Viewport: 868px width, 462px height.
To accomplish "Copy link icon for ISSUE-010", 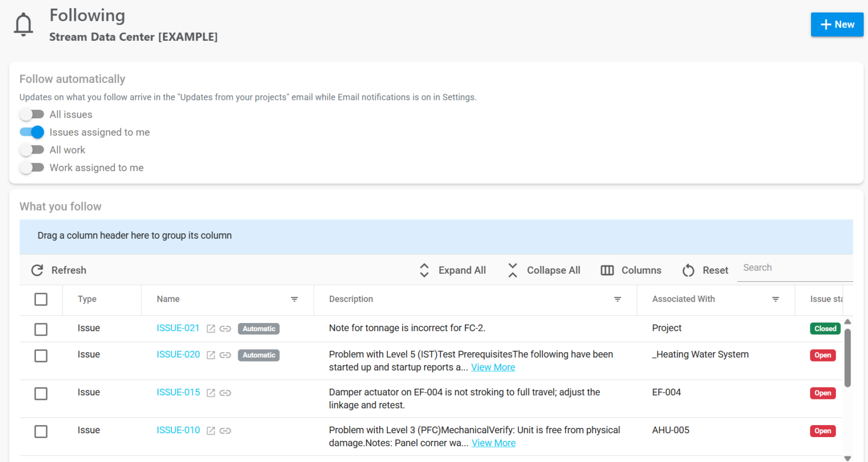I will [x=226, y=431].
